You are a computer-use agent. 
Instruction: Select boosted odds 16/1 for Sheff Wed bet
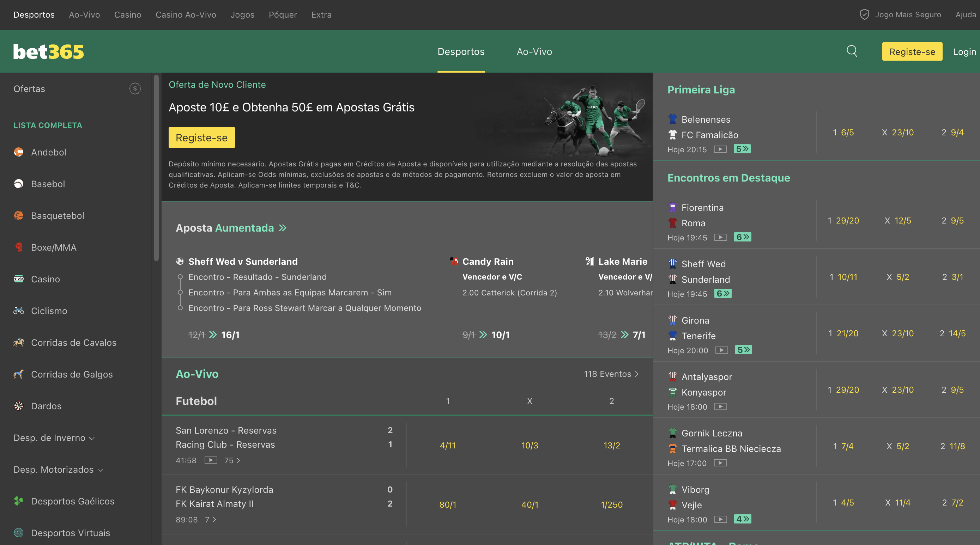click(230, 335)
